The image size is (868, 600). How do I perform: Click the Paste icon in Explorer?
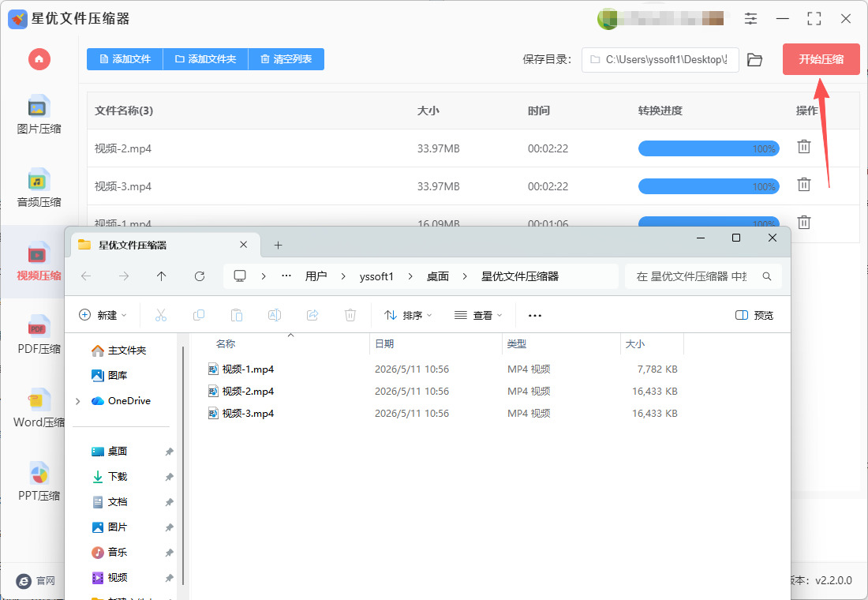237,315
